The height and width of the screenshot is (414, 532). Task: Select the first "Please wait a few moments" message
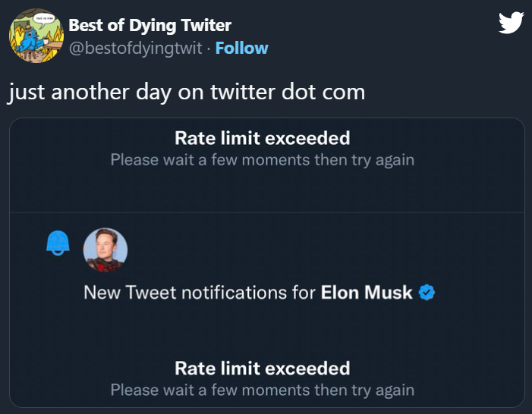click(x=262, y=160)
